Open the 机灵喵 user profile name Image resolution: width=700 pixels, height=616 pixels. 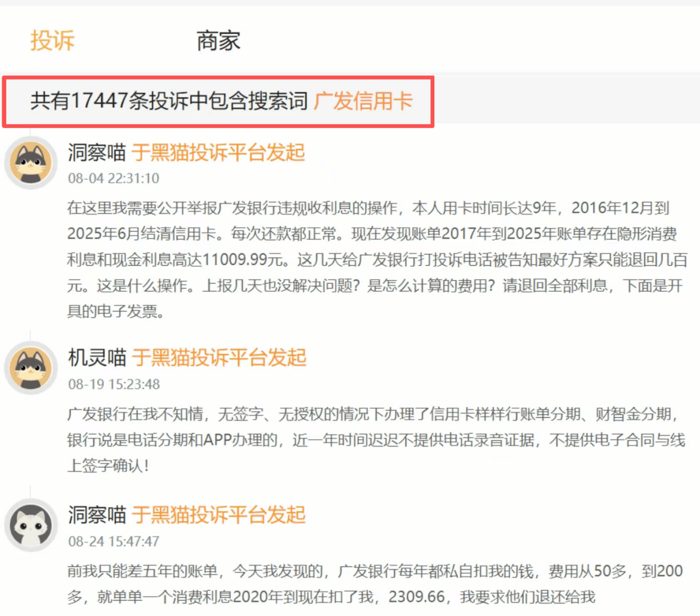[x=97, y=358]
